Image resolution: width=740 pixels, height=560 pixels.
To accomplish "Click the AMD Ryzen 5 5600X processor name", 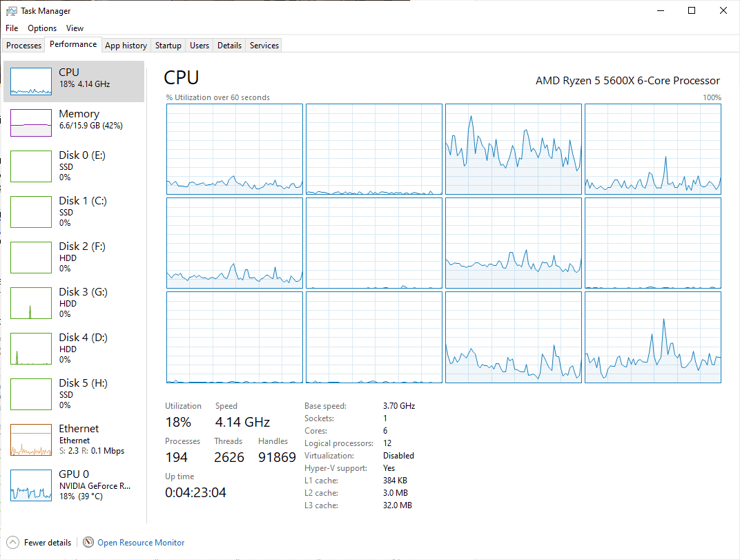I will [x=627, y=81].
